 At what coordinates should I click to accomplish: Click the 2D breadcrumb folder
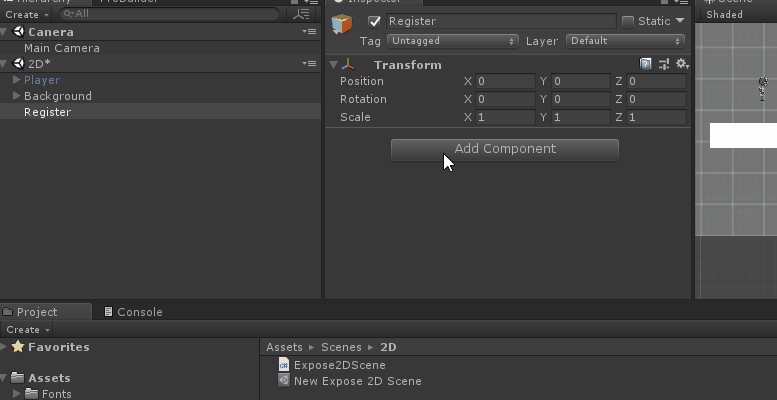pos(388,347)
